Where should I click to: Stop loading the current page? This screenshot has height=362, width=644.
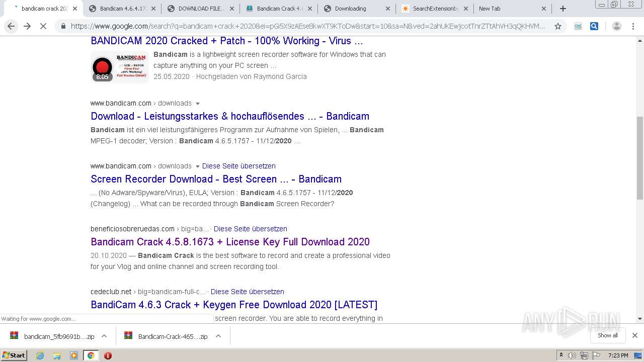tap(43, 26)
